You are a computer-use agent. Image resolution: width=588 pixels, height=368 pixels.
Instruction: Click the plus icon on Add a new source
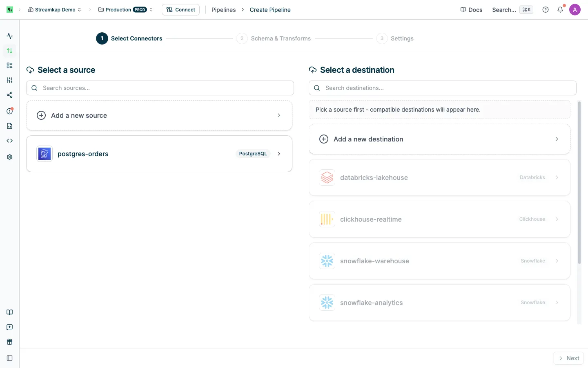click(41, 115)
